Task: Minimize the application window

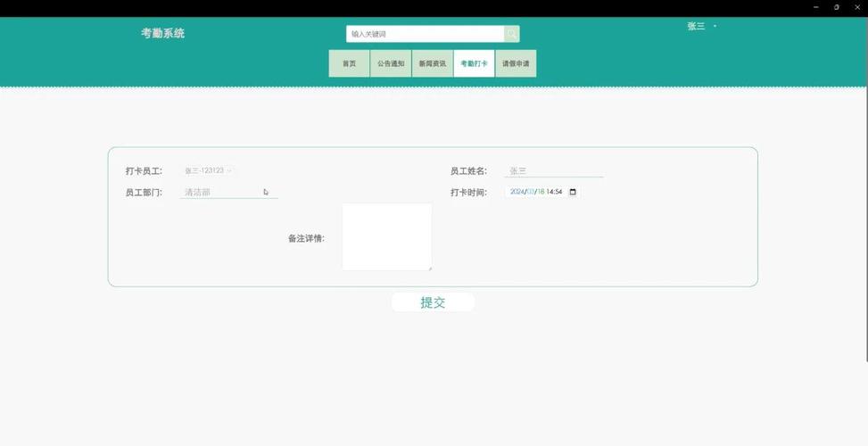Action: [x=816, y=7]
